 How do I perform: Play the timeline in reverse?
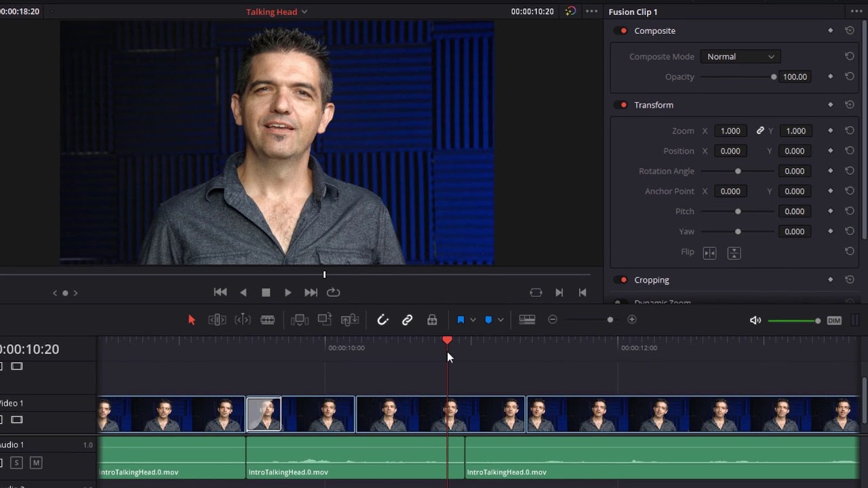point(243,292)
